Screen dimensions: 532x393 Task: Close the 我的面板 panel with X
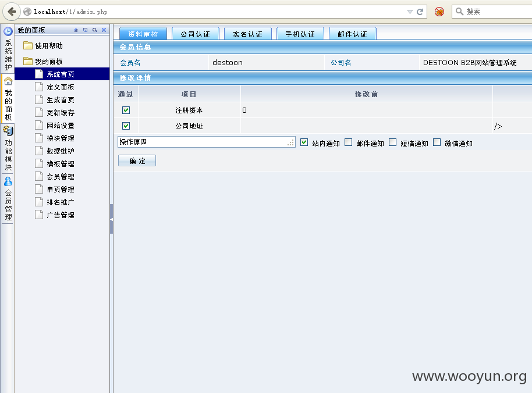[x=104, y=30]
